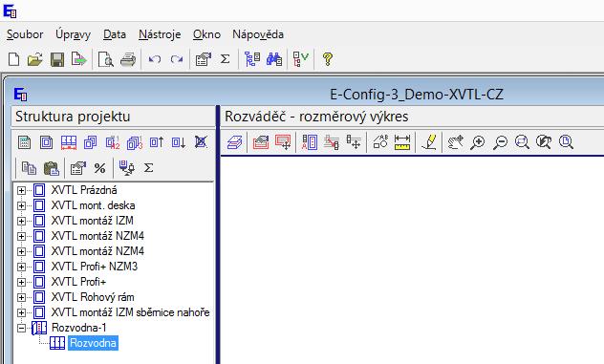The height and width of the screenshot is (364, 604).
Task: Click the binoculars search icon
Action: point(274,59)
